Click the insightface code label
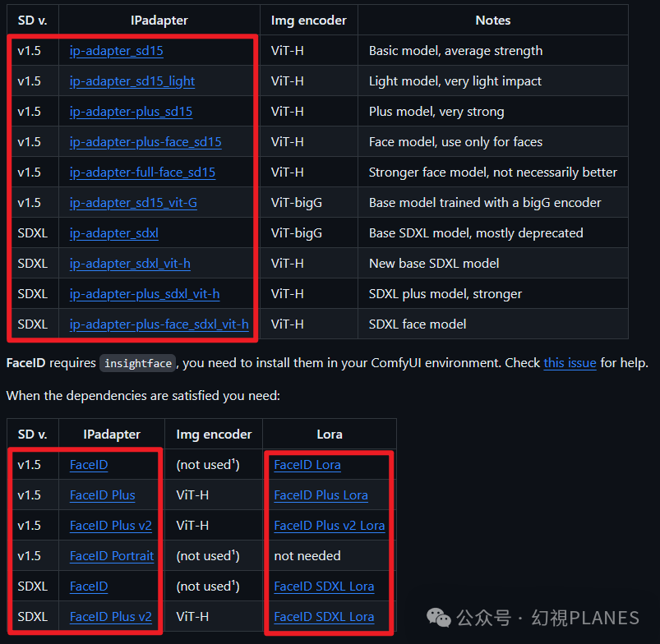This screenshot has height=644, width=660. click(137, 363)
